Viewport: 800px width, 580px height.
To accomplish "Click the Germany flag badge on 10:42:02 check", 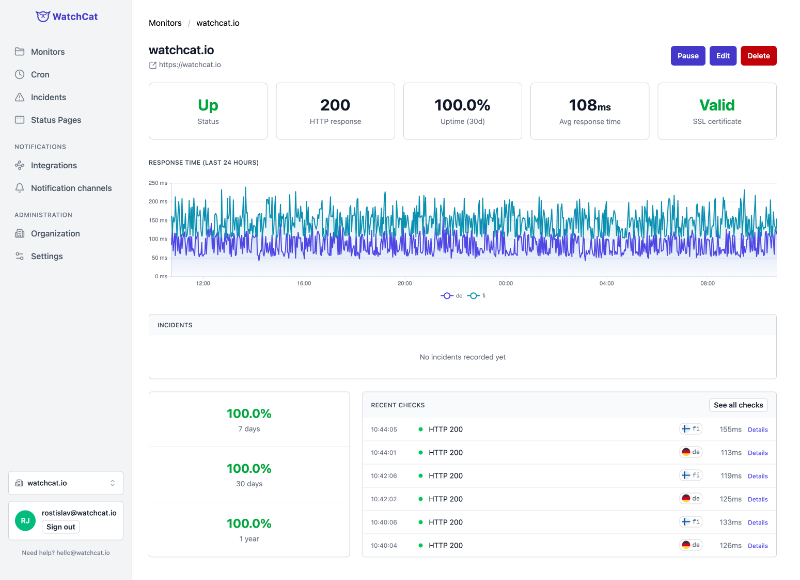I will tap(691, 498).
